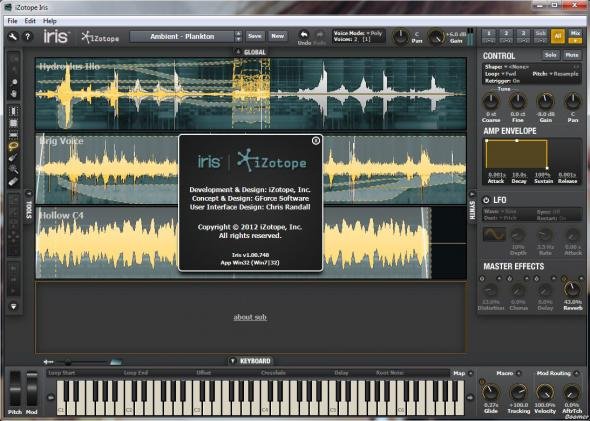Click the right keyboard octave arrow
This screenshot has height=421, width=590.
point(470,397)
